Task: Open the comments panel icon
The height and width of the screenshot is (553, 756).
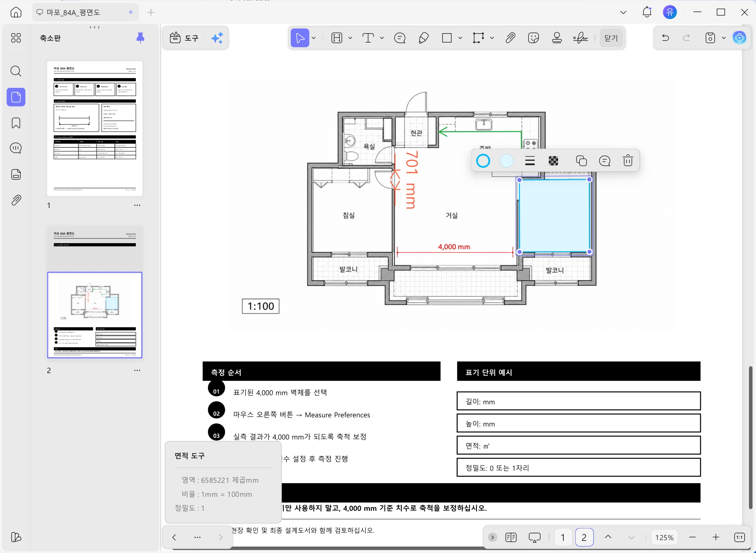Action: 16,148
